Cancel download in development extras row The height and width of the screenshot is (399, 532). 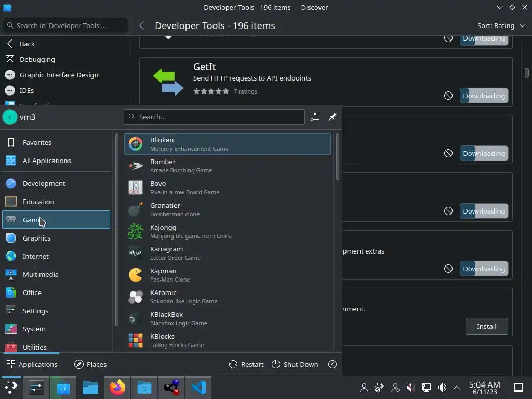click(448, 269)
